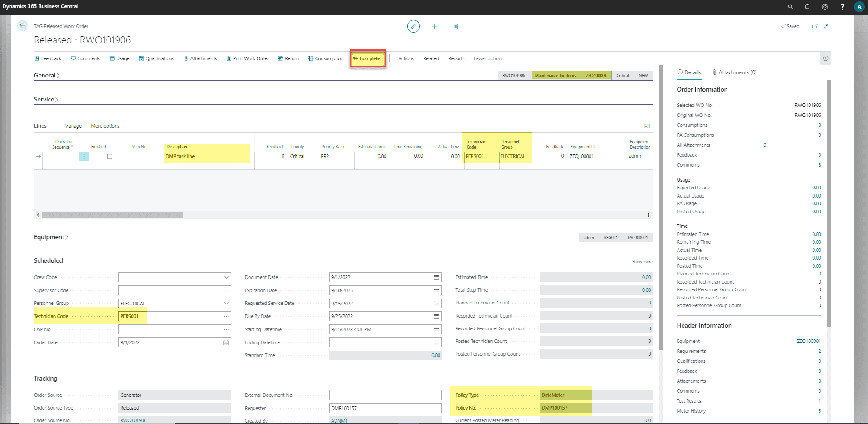Create new record with plus icon

434,26
